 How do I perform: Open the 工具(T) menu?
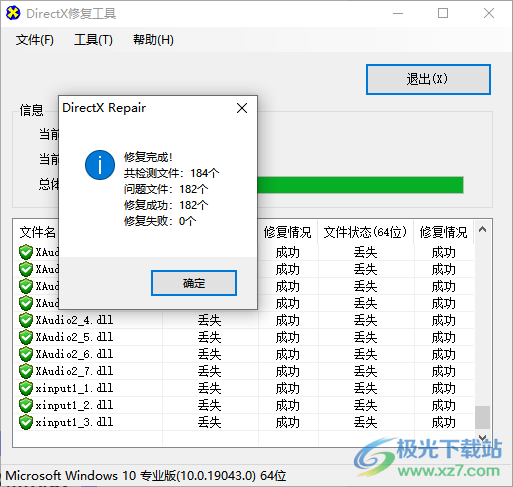click(93, 40)
